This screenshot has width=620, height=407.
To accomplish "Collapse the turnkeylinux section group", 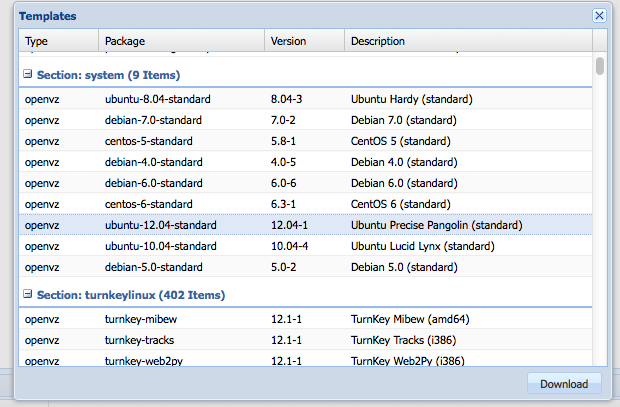I will tap(27, 294).
